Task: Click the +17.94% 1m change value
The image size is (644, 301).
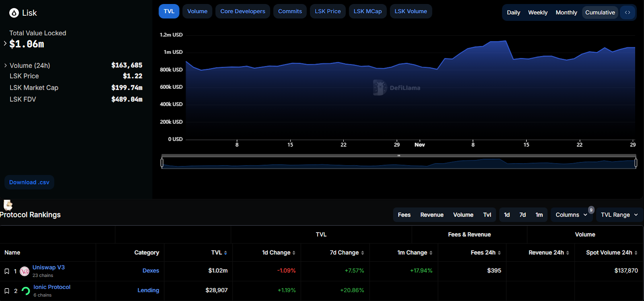Action: click(x=421, y=271)
